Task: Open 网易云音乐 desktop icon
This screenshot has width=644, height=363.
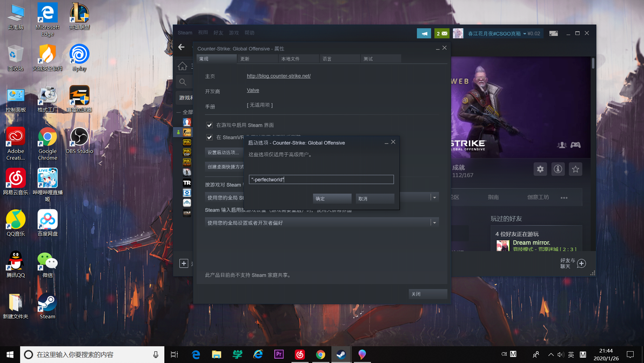Action: tap(16, 181)
